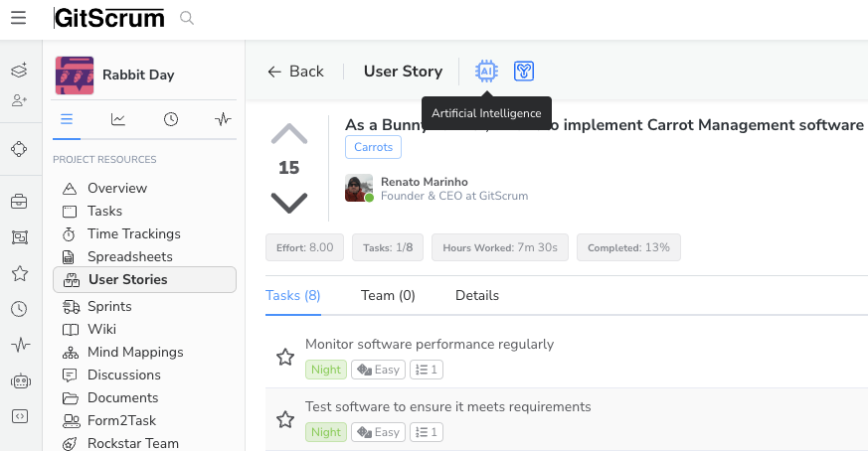Image resolution: width=868 pixels, height=451 pixels.
Task: Upvote the user story with up chevron
Action: click(289, 134)
